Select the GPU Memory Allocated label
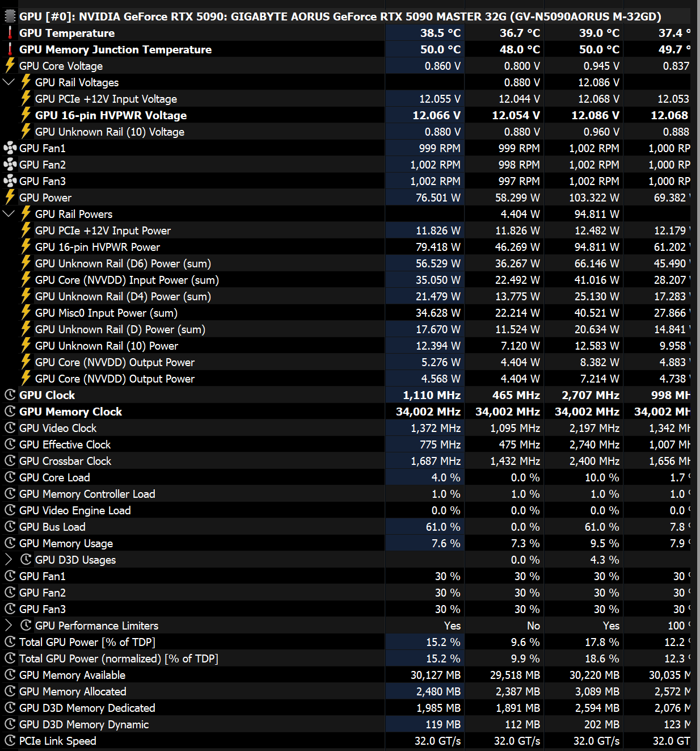The height and width of the screenshot is (751, 700). (73, 691)
